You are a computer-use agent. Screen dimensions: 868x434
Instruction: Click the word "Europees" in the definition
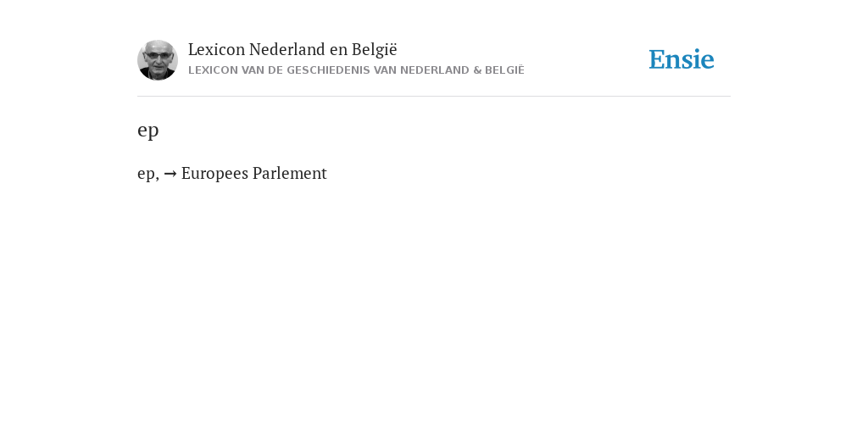click(214, 175)
